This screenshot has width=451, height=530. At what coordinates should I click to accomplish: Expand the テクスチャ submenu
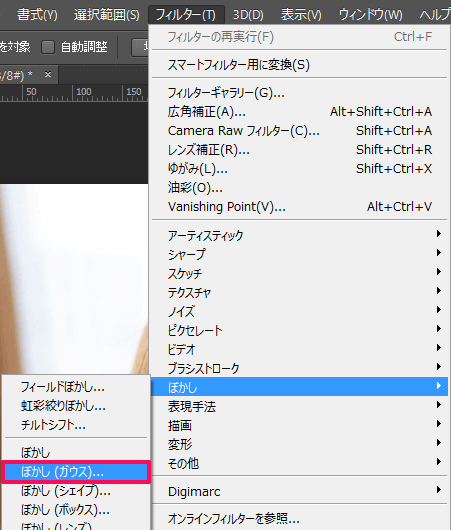(300, 292)
